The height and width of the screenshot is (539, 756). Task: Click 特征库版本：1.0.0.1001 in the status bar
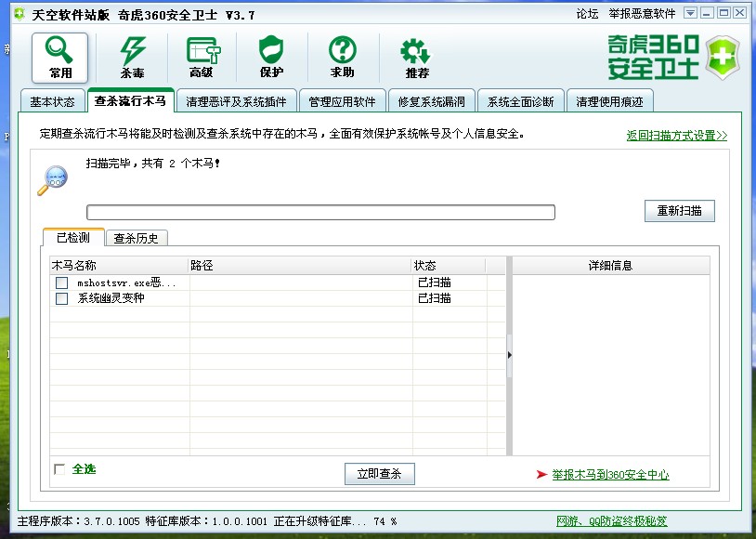[x=206, y=521]
